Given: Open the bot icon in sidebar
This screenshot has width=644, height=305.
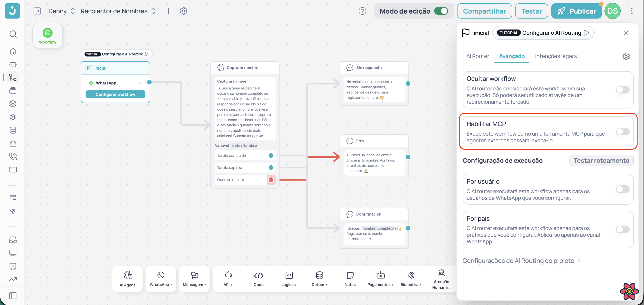Looking at the screenshot, I should [13, 64].
